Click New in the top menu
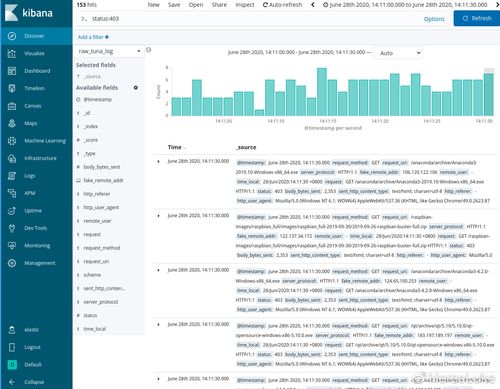Viewport: 500px width, 389px height. 154,5
